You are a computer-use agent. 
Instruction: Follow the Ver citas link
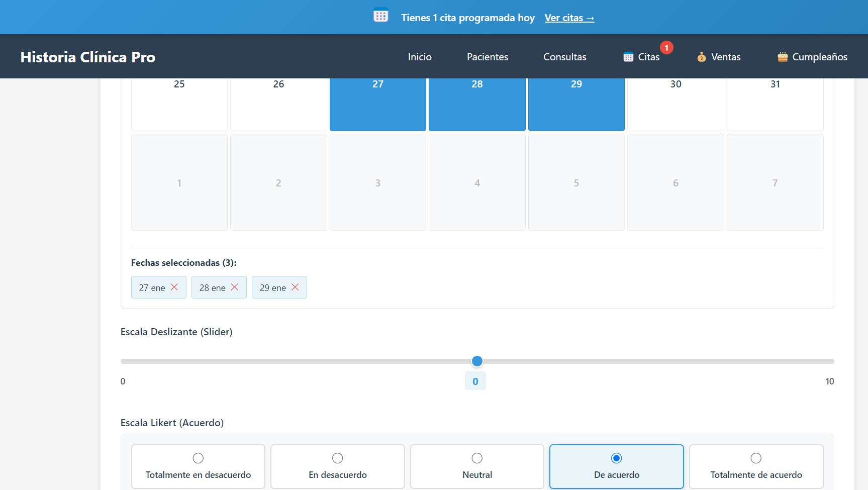[x=569, y=18]
